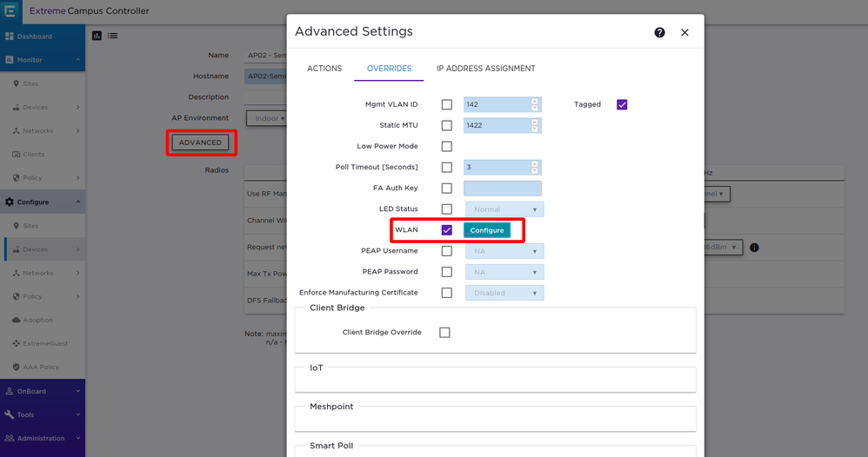Viewport: 868px width, 457px height.
Task: Enable PEAP Password override checkbox
Action: point(447,272)
